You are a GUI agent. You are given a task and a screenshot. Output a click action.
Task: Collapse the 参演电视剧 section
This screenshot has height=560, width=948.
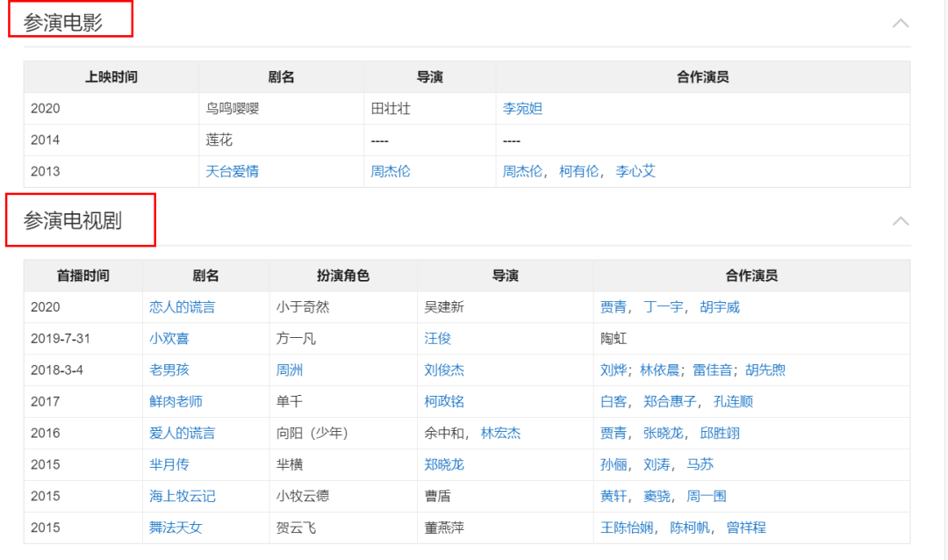[x=900, y=219]
